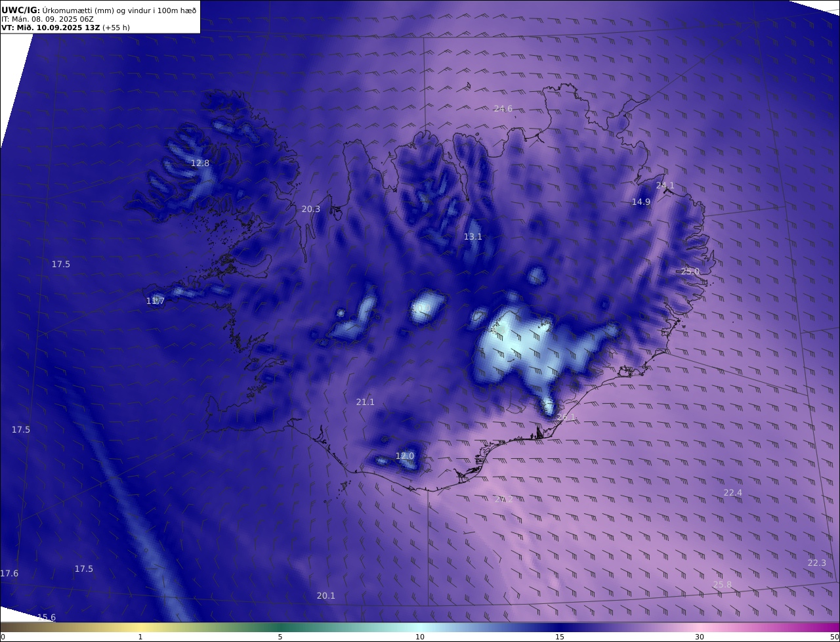
Task: Click the map value 20.3
Action: pos(311,209)
